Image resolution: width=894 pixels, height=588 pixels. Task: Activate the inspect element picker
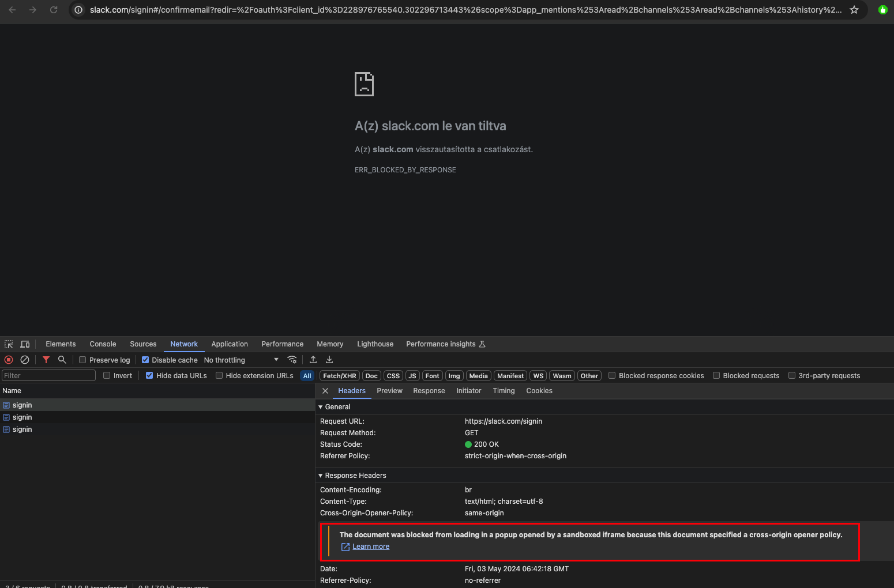coord(9,344)
